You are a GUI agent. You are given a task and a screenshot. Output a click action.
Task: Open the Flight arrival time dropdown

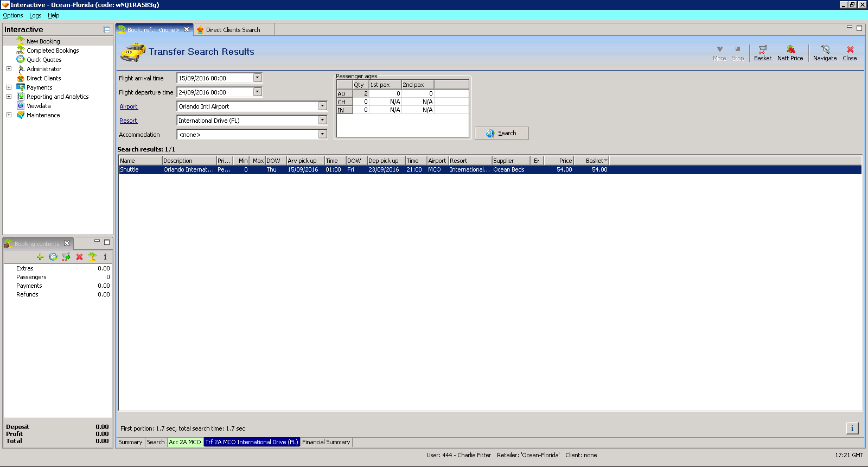[258, 78]
